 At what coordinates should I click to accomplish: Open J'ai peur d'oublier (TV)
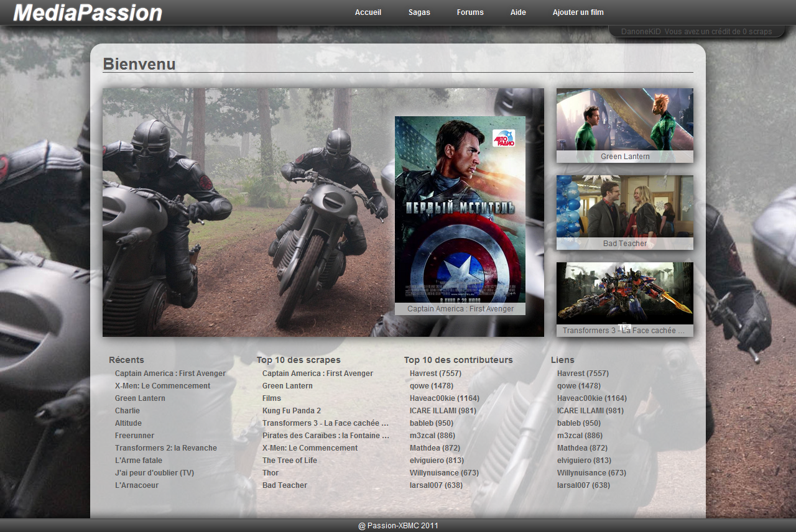pyautogui.click(x=154, y=473)
